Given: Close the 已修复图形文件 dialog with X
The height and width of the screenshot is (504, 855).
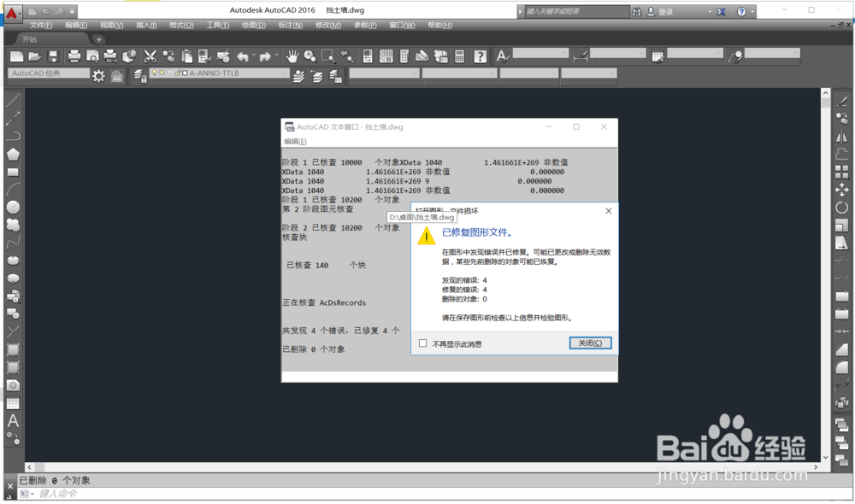Looking at the screenshot, I should pyautogui.click(x=609, y=211).
